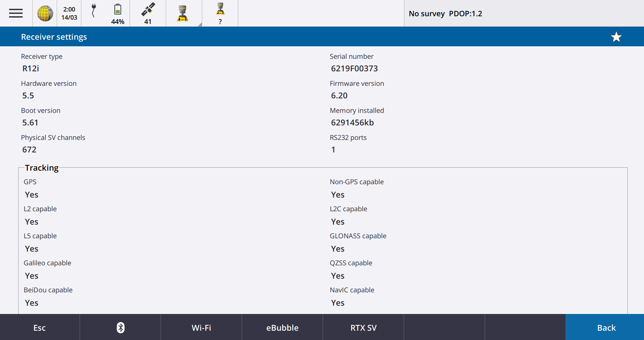
Task: Click the Yes value under NavIC capable
Action: click(338, 303)
